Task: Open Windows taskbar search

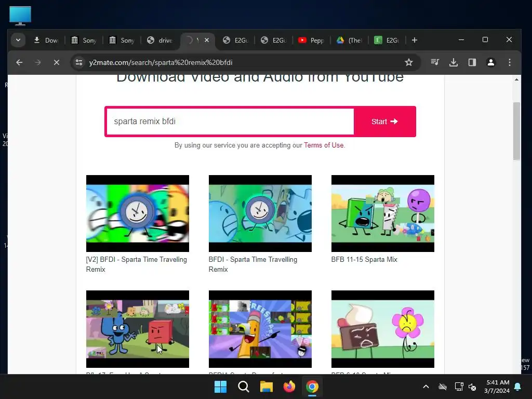Action: pos(243,387)
